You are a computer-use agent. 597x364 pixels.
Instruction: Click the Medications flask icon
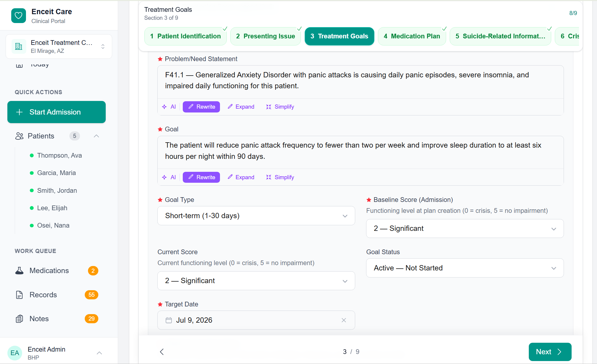tap(19, 270)
